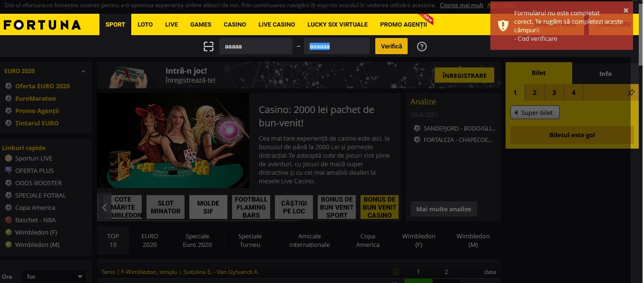Image resolution: width=644 pixels, height=283 pixels.
Task: Click the previous arrow of the promo carousel
Action: (104, 207)
